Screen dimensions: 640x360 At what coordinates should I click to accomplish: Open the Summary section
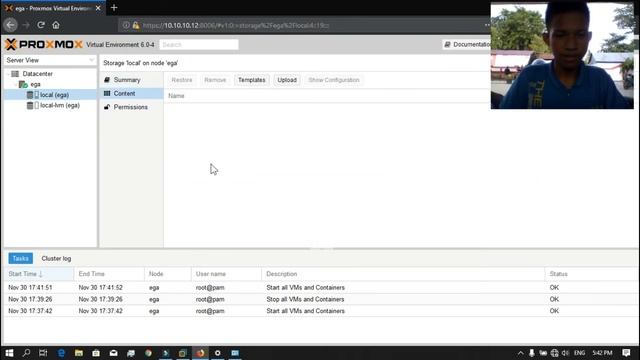[x=131, y=80]
